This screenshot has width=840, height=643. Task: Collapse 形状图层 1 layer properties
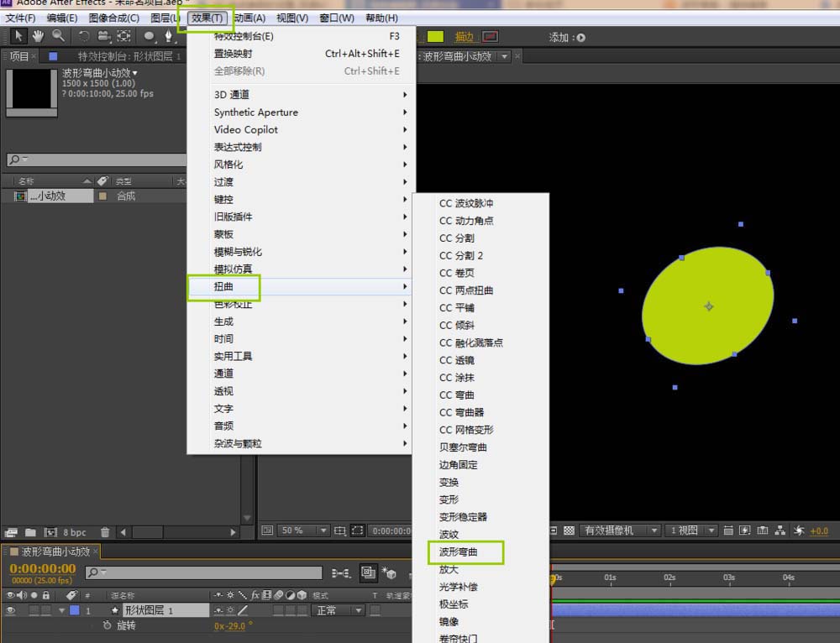pyautogui.click(x=61, y=610)
